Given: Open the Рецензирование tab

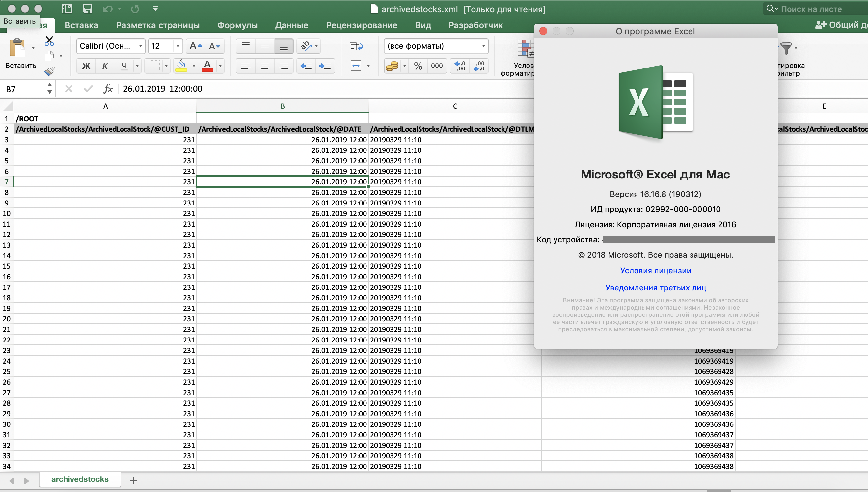Looking at the screenshot, I should pos(362,25).
